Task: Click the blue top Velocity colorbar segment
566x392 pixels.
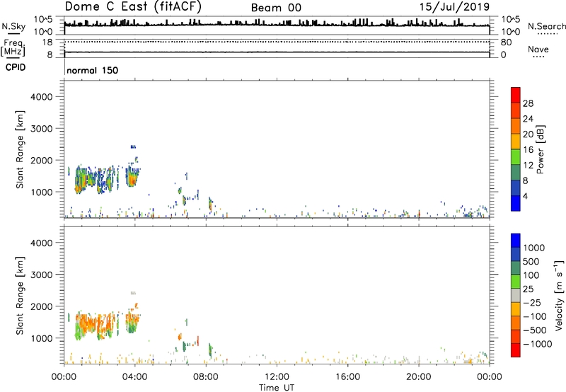Action: (516, 241)
